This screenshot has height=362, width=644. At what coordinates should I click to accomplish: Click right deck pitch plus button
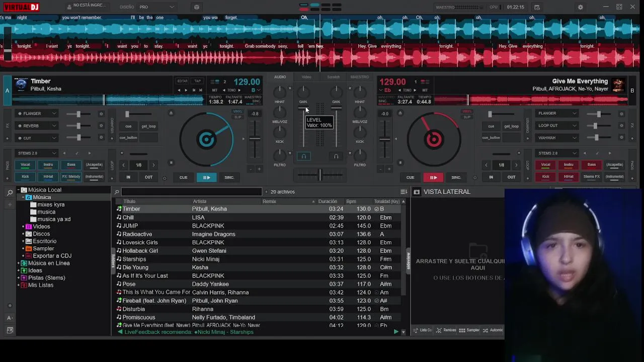pyautogui.click(x=389, y=169)
